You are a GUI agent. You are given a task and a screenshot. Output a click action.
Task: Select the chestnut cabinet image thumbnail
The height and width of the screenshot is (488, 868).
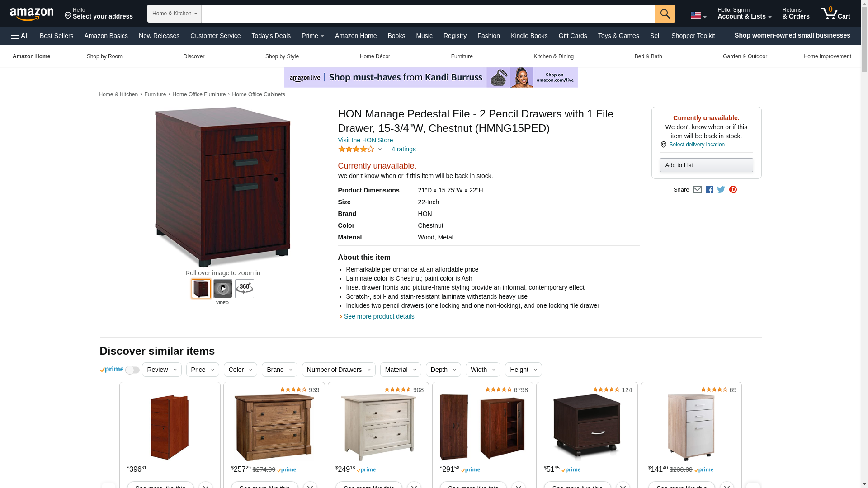[201, 289]
